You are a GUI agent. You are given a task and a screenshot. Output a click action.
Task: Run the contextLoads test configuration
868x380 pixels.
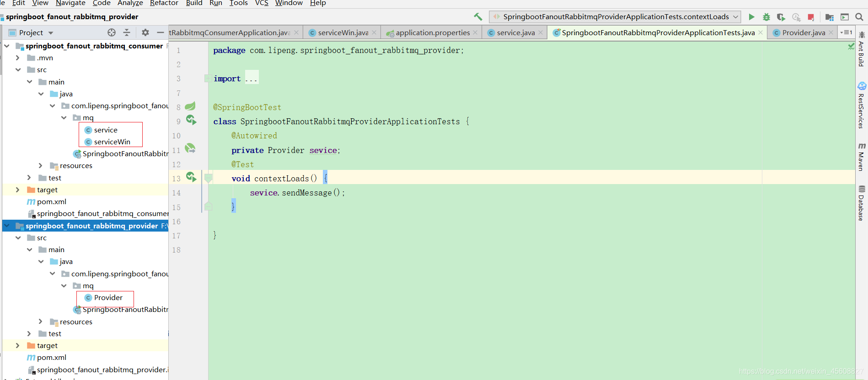(751, 17)
